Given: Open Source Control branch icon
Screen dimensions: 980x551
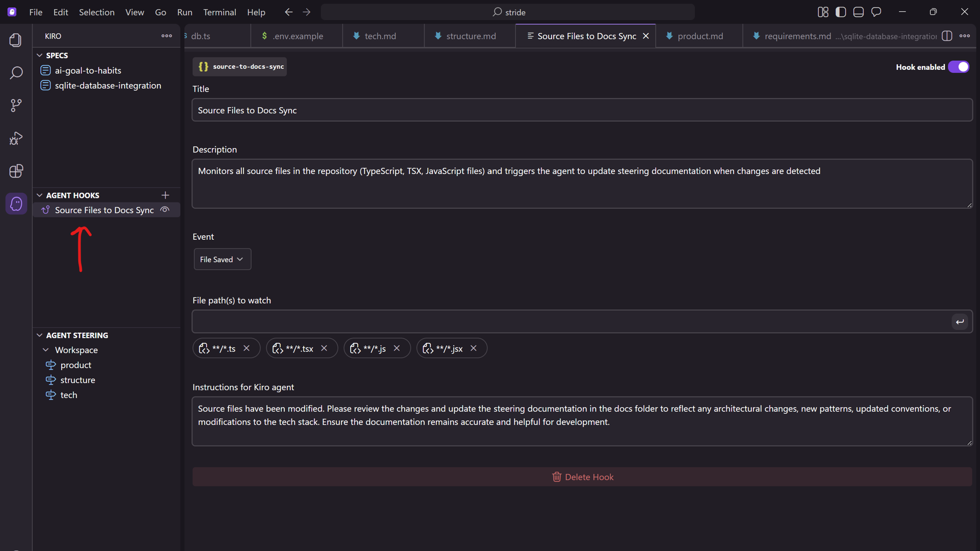Looking at the screenshot, I should (16, 106).
